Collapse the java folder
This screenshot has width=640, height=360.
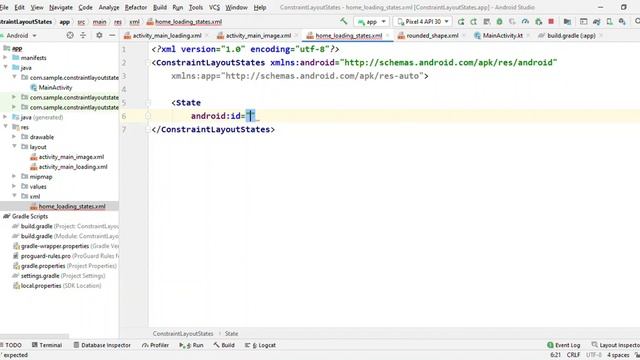coord(5,67)
